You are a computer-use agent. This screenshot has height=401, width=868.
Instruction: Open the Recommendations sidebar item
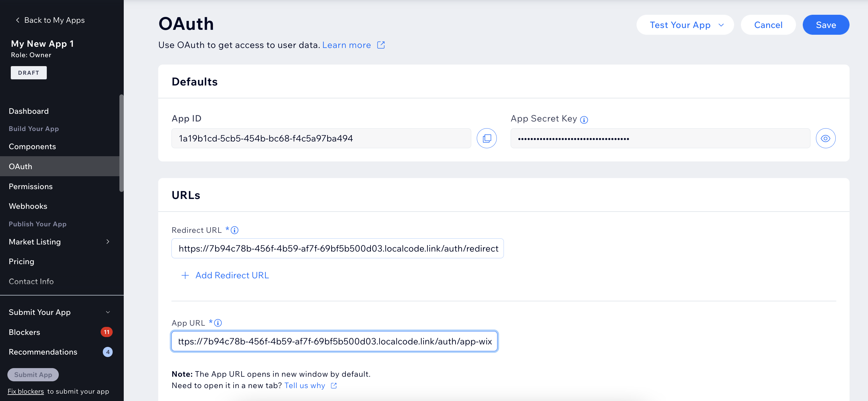pyautogui.click(x=43, y=352)
